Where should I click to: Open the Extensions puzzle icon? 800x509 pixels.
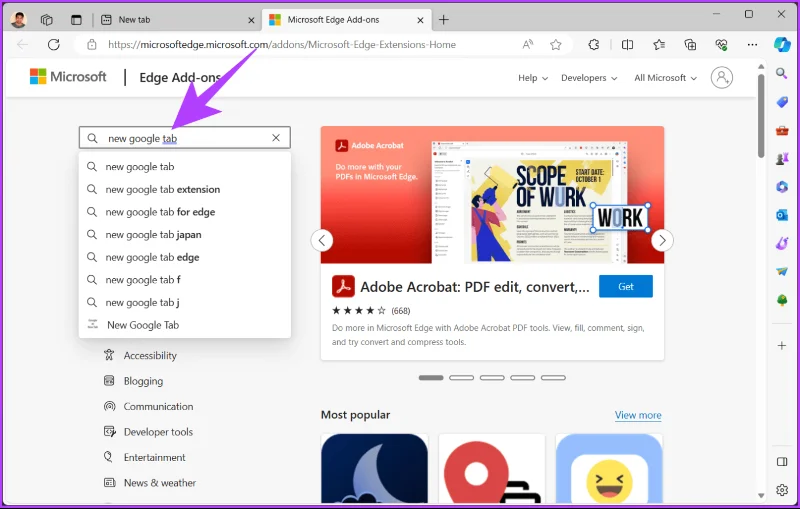pos(594,45)
